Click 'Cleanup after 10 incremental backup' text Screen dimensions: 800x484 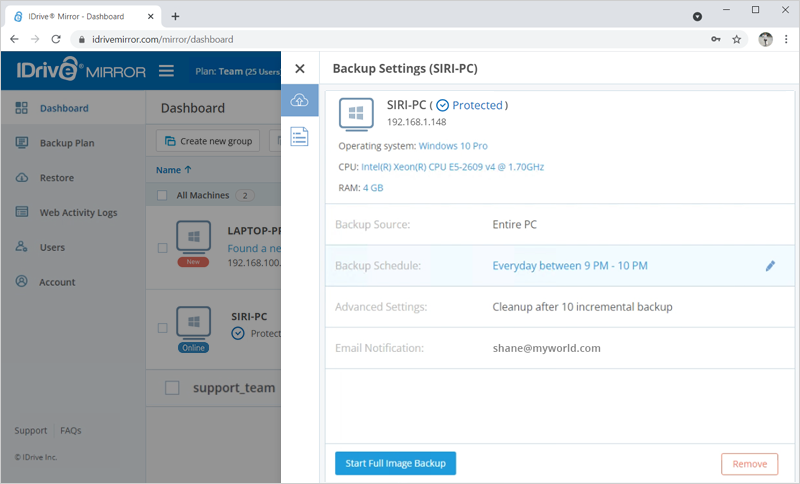click(582, 307)
